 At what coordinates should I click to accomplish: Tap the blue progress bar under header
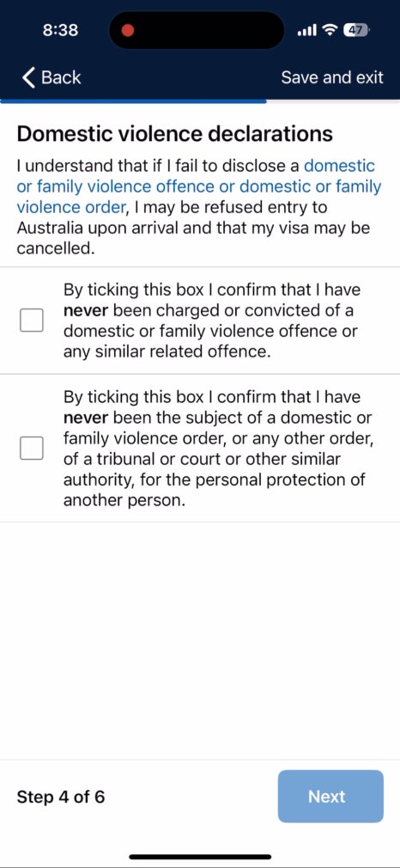point(133,101)
